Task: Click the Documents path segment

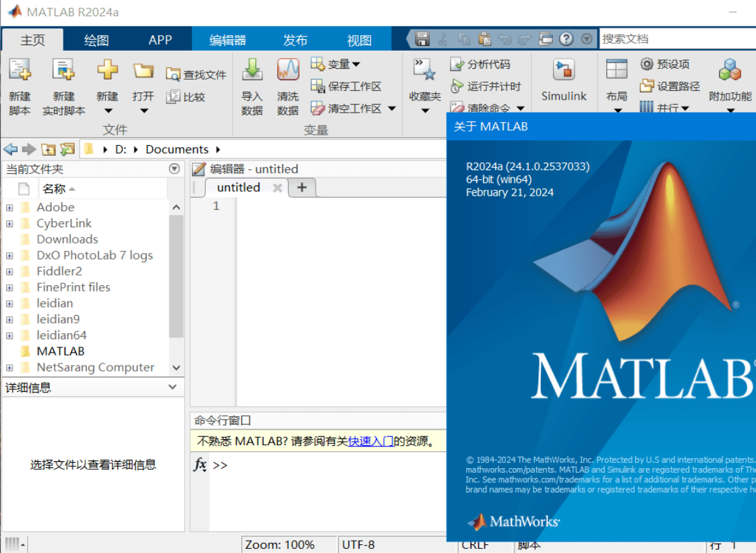Action: tap(177, 150)
